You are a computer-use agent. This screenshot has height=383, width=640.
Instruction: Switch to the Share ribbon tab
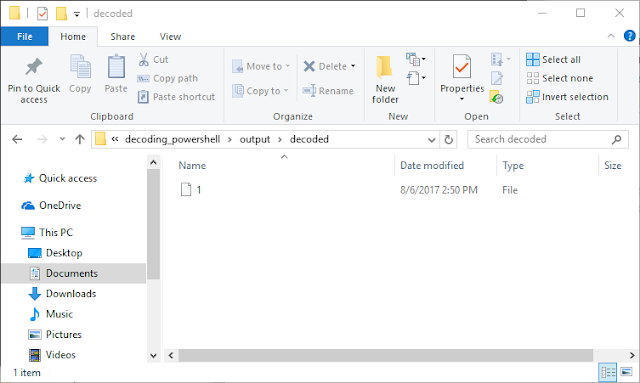(122, 37)
